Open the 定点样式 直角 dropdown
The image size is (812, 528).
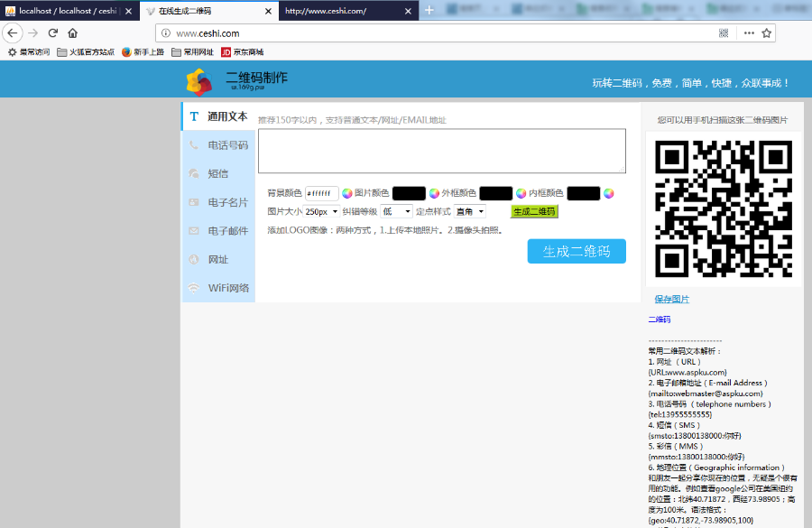(x=470, y=211)
